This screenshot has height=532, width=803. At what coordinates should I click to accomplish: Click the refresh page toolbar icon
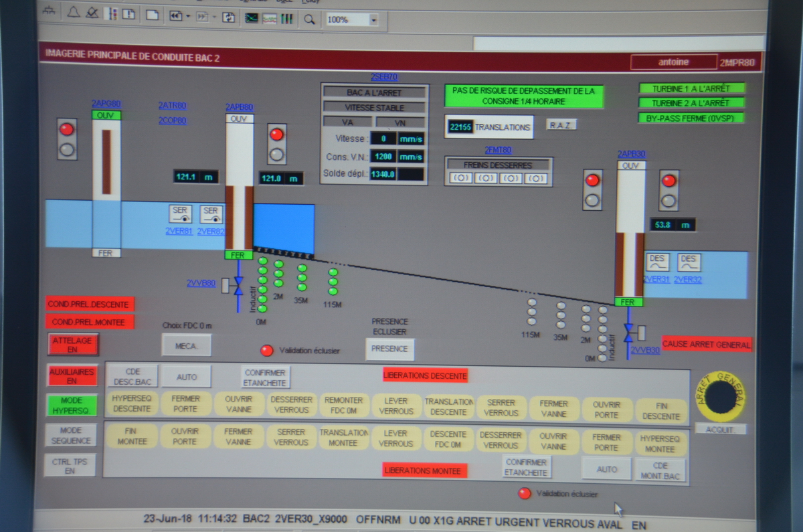pos(229,17)
